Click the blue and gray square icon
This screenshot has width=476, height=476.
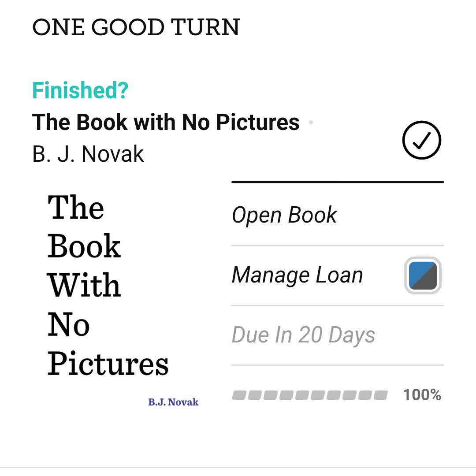click(423, 275)
